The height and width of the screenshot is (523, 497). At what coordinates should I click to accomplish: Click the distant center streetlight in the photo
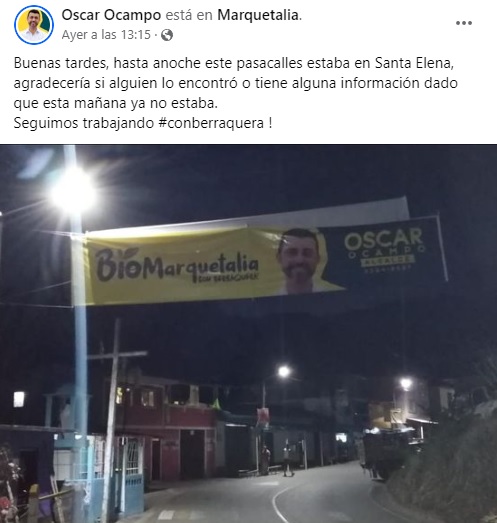click(x=284, y=371)
